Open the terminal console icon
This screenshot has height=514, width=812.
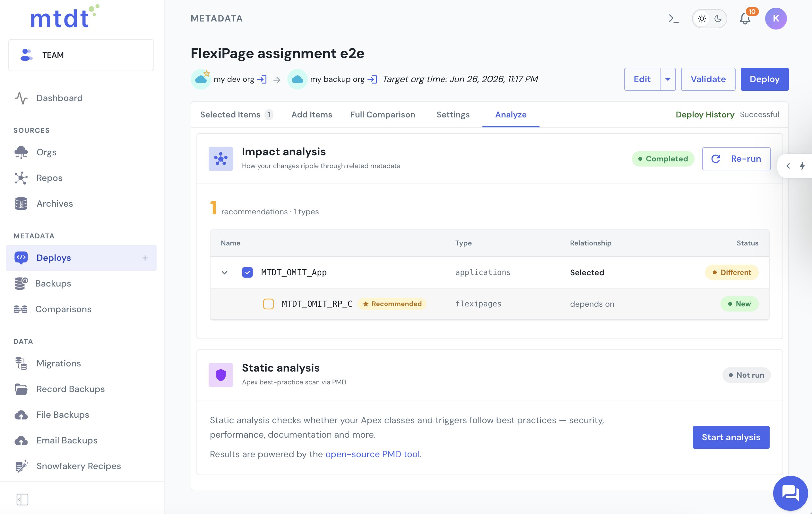[673, 19]
